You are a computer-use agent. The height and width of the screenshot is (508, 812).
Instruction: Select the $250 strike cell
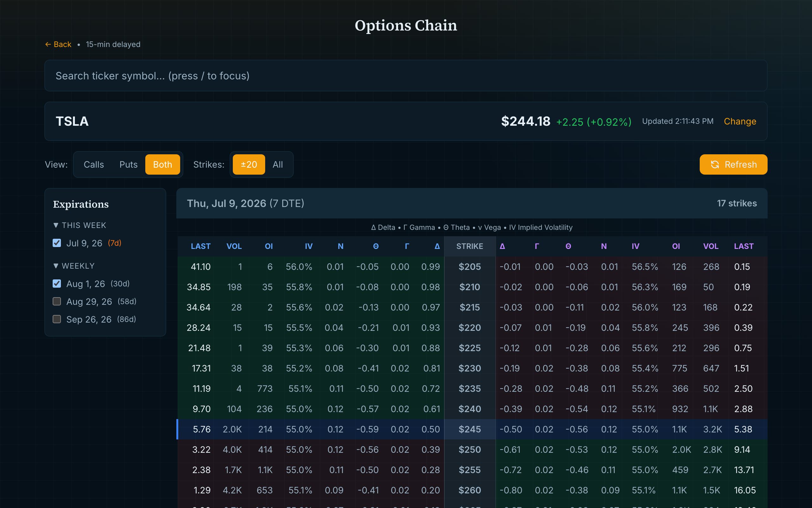click(470, 450)
